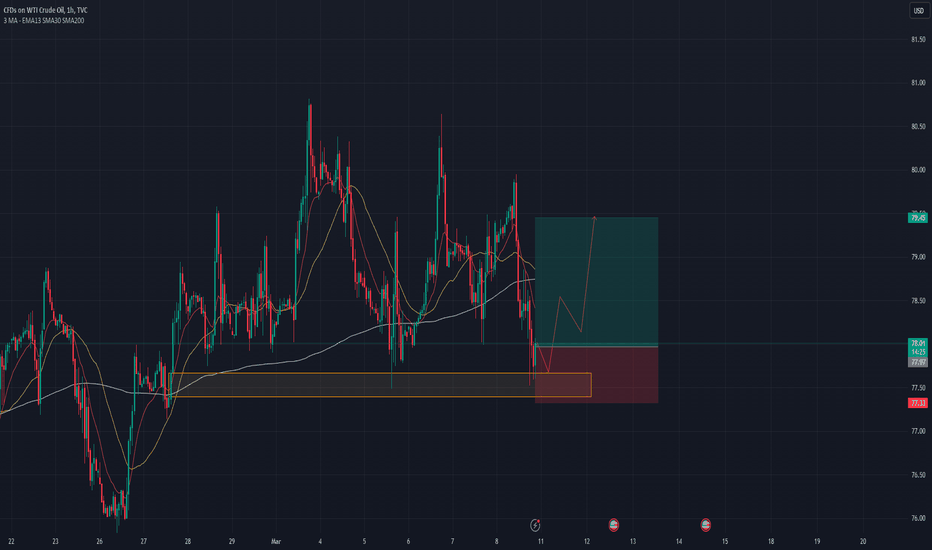Image resolution: width=932 pixels, height=550 pixels.
Task: Click date 23 on the time axis
Action: (x=55, y=542)
